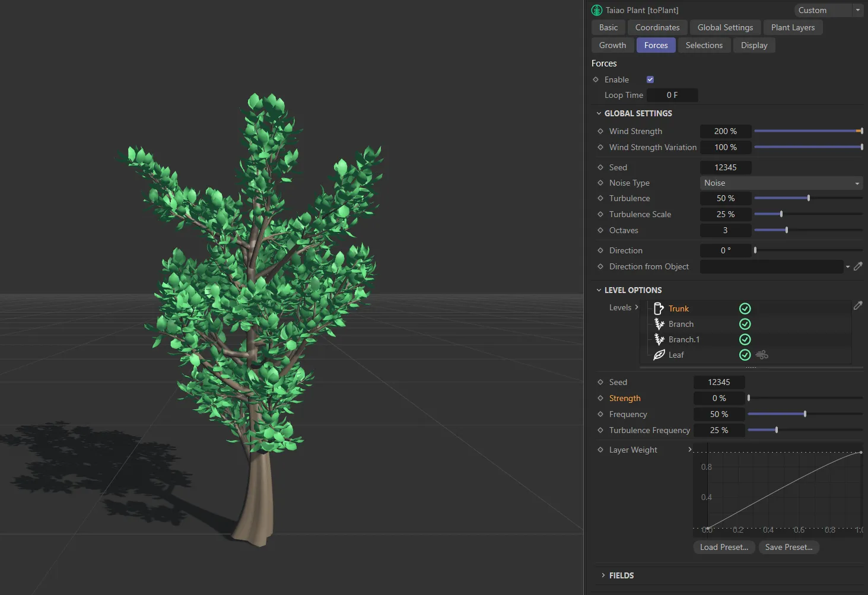Click the Branch.1 level icon
The image size is (868, 595).
point(659,339)
